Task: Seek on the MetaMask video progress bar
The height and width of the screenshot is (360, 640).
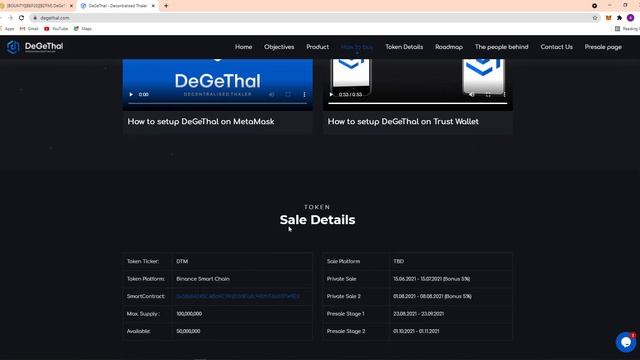Action: [218, 103]
